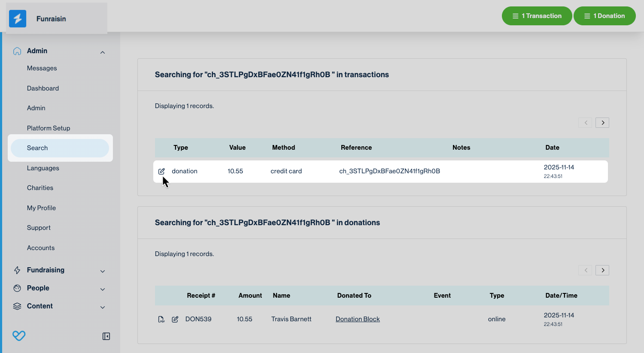This screenshot has width=644, height=353.
Task: Click edit icon on donation transaction row
Action: tap(161, 171)
